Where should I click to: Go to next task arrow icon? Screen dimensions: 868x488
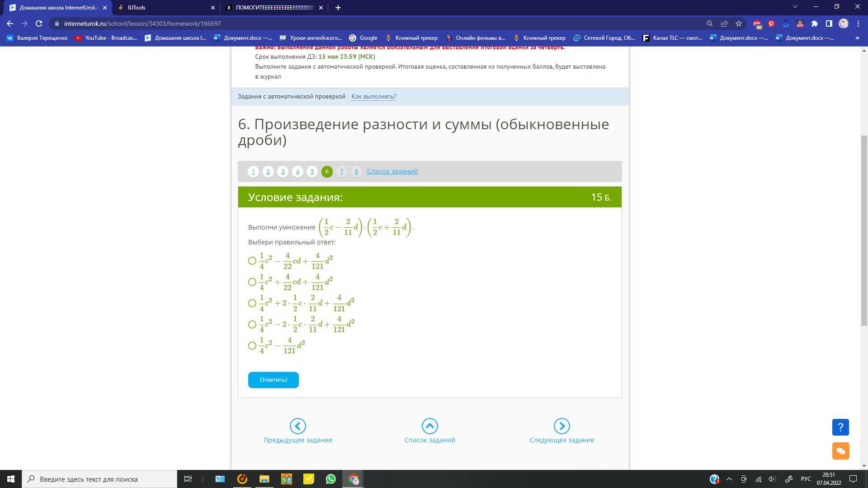[561, 426]
